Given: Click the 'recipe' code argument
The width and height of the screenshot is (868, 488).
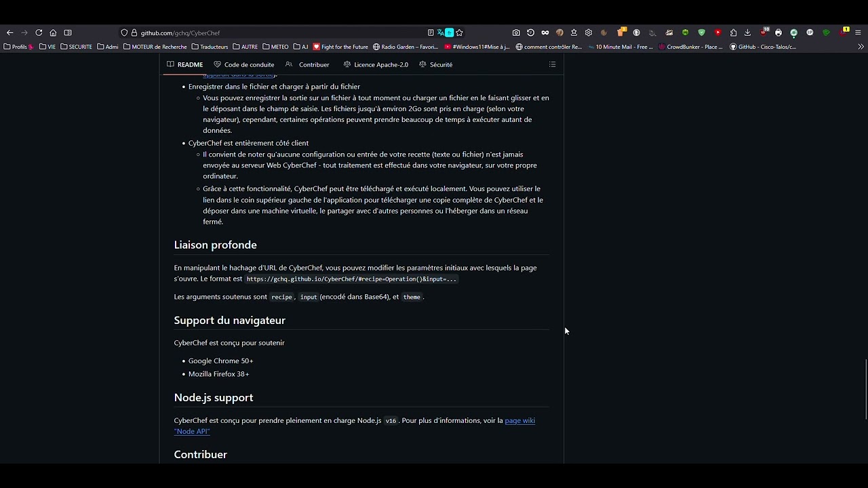Looking at the screenshot, I should tap(281, 297).
